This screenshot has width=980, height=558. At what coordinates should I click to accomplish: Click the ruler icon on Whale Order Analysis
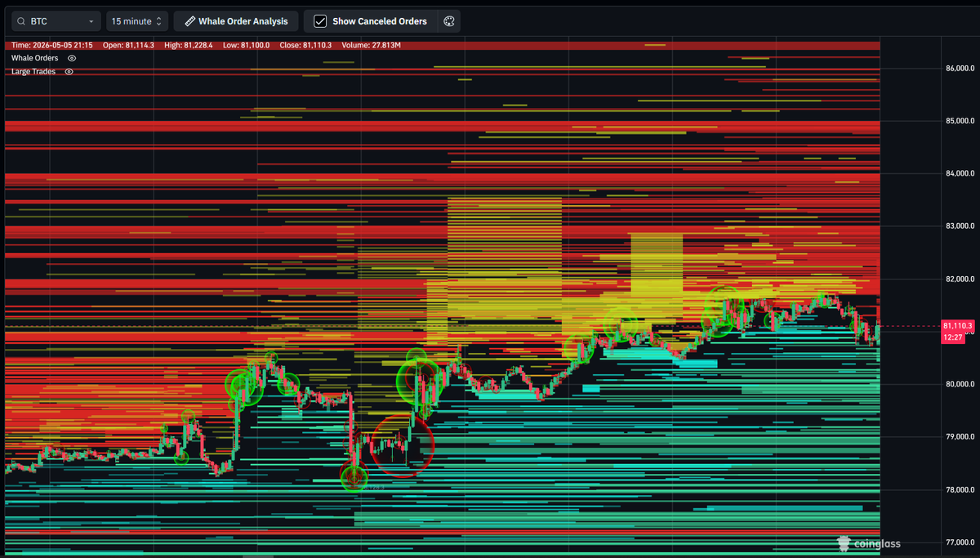tap(189, 21)
